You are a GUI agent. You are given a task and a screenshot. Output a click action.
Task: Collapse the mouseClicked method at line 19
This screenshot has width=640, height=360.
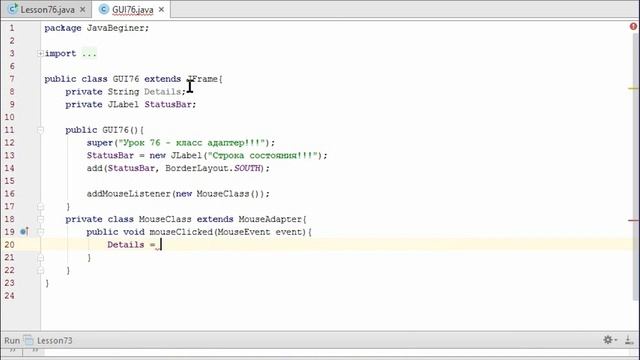[40, 232]
